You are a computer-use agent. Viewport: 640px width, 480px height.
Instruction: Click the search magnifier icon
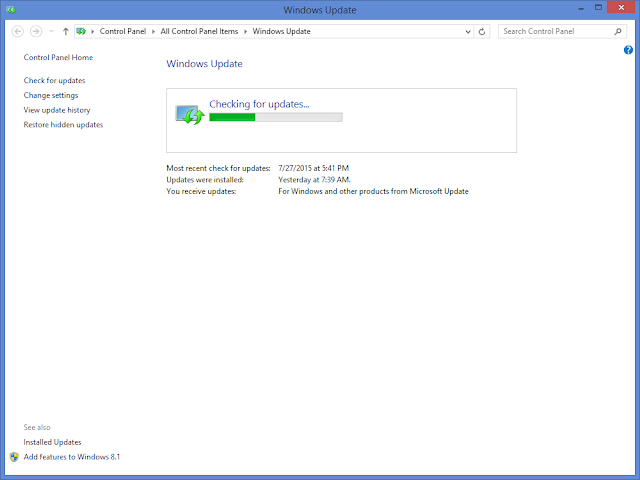click(618, 31)
